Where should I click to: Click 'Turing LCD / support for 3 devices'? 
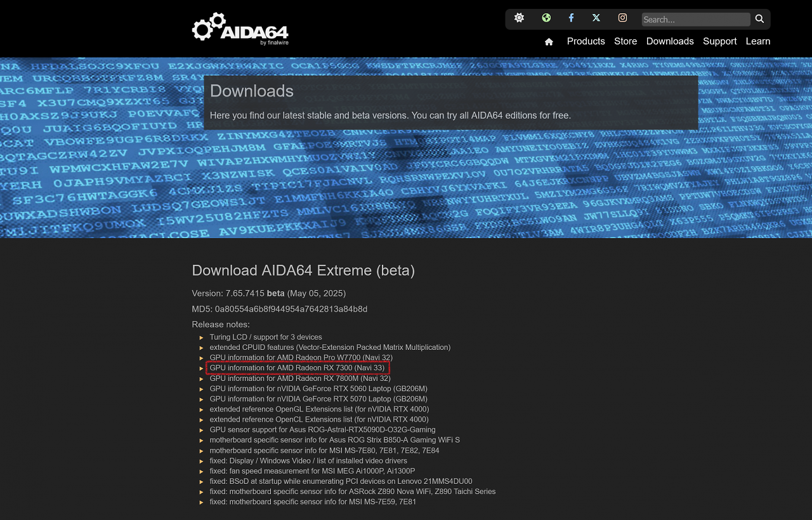click(x=266, y=337)
